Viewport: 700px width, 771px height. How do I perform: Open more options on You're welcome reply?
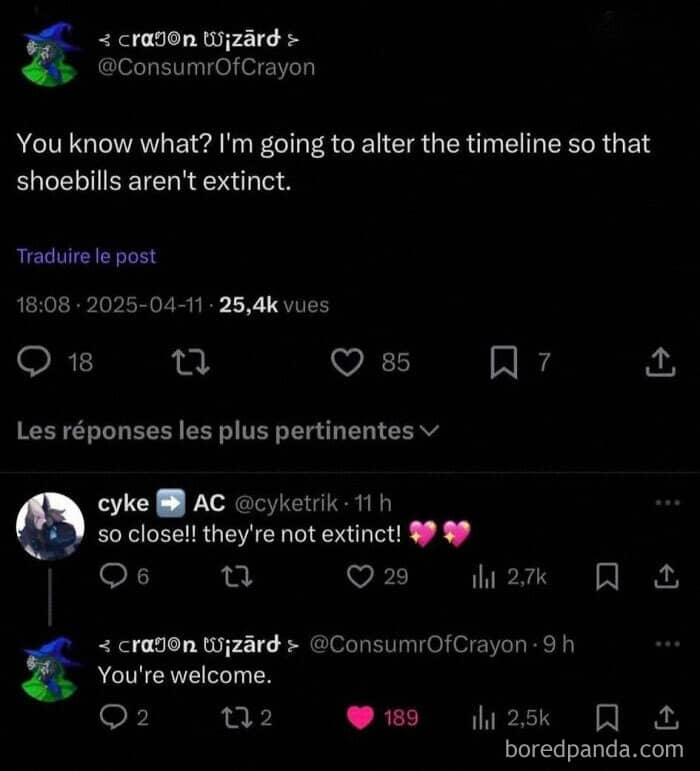pyautogui.click(x=668, y=644)
